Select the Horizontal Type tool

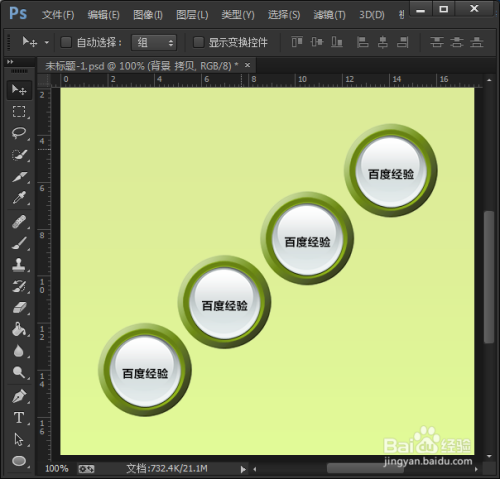[x=19, y=418]
